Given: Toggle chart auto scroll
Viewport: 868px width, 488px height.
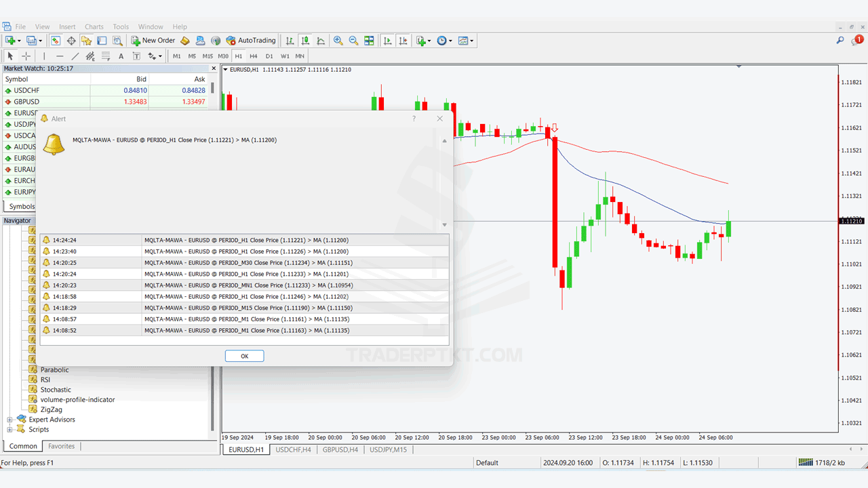Looking at the screenshot, I should (387, 41).
